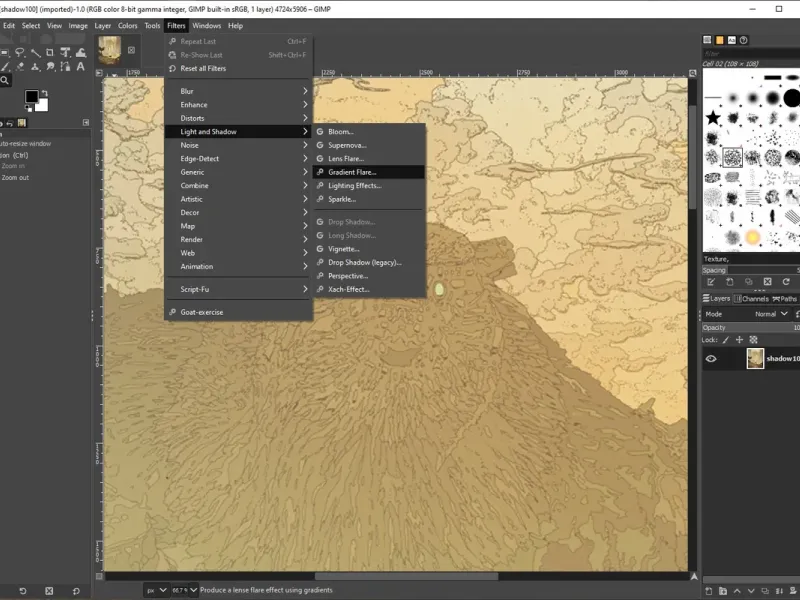Choose Gradient Flare from the submenu
Screen dimensions: 800x600
tap(352, 172)
